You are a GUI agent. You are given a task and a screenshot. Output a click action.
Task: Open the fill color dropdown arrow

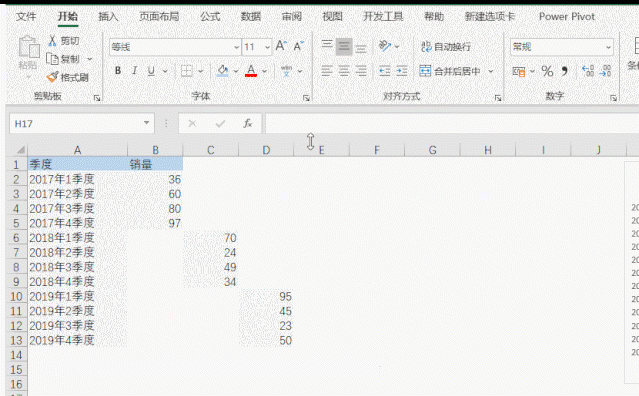236,71
